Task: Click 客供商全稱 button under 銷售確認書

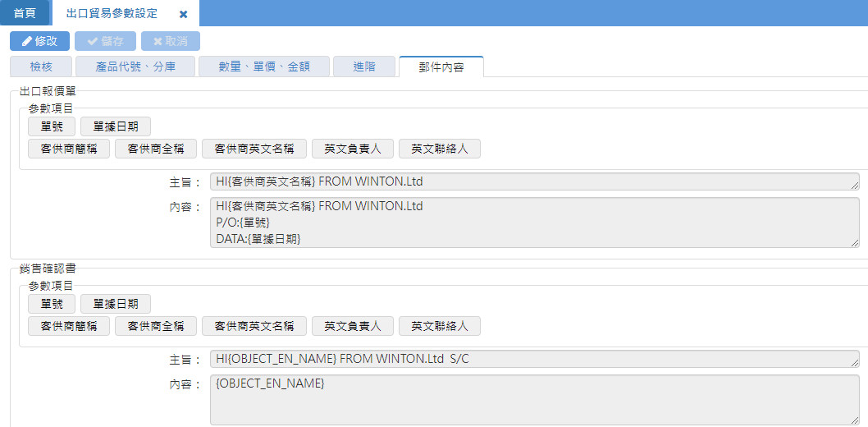Action: tap(156, 326)
